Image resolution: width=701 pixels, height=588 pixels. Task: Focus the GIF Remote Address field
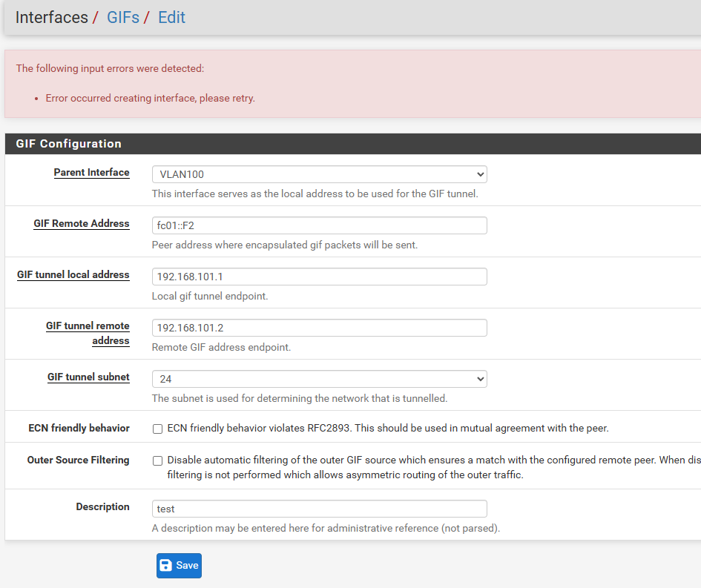coord(319,225)
